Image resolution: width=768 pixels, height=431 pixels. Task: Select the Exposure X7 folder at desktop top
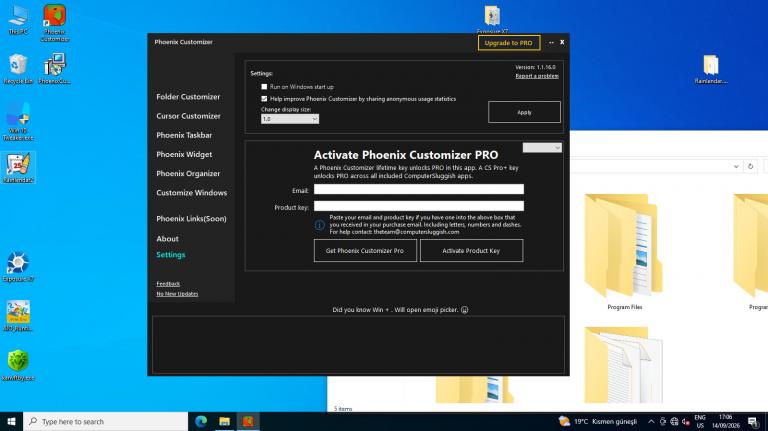492,19
